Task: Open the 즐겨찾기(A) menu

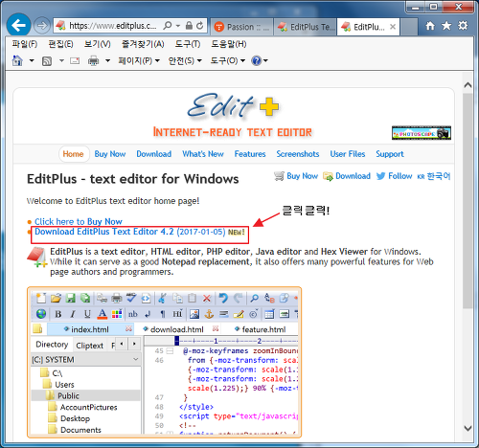Action: pos(143,44)
